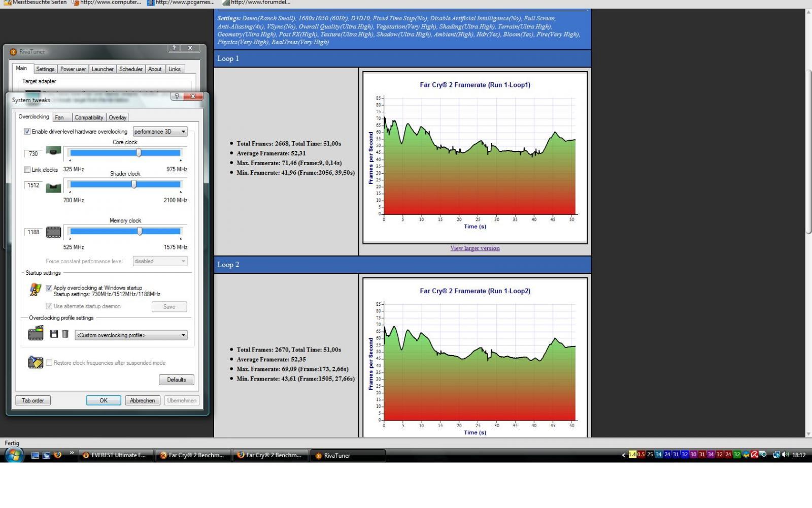Image resolution: width=812 pixels, height=508 pixels.
Task: Switch to Compatibility tab
Action: click(x=89, y=117)
